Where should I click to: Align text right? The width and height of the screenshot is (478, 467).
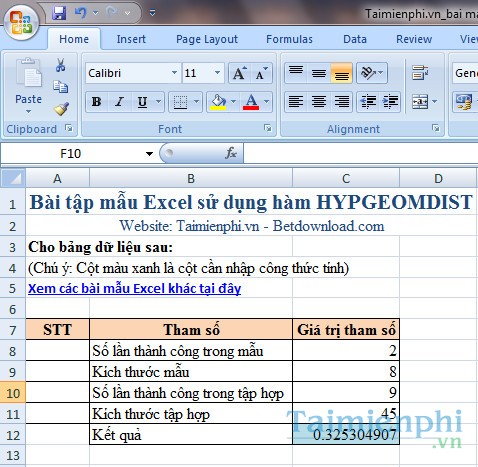tap(341, 101)
